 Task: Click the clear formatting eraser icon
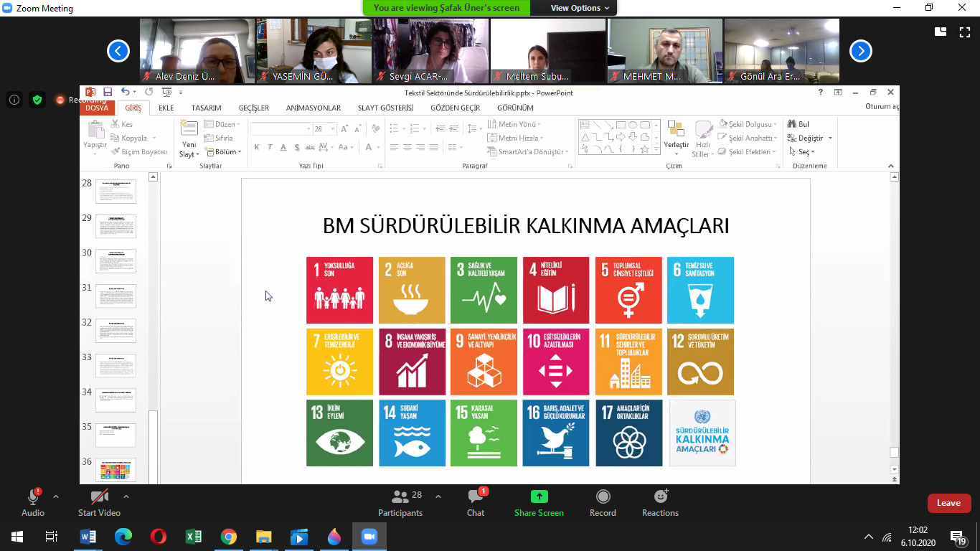pos(375,128)
